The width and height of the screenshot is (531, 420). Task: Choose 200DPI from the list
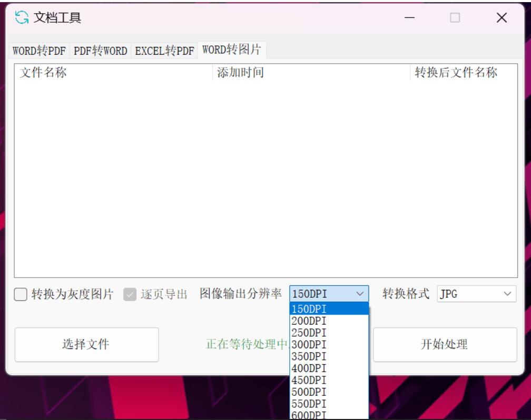pos(329,321)
